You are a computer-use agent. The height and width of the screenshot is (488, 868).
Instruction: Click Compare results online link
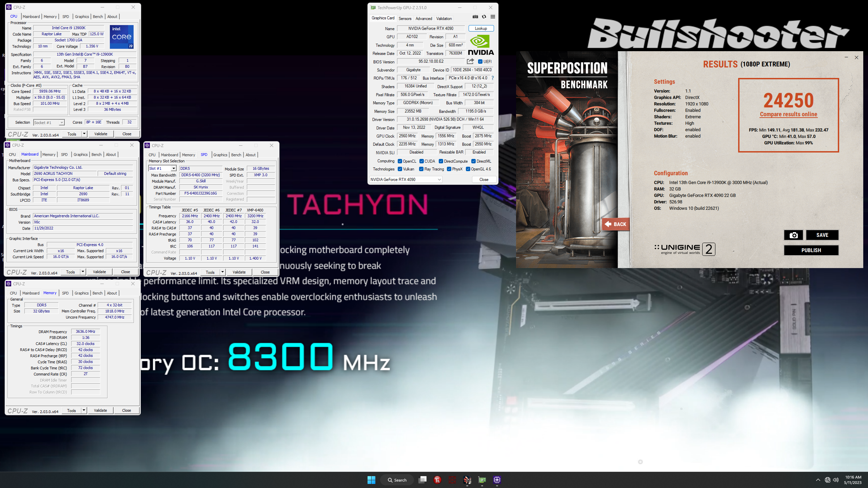pos(789,114)
